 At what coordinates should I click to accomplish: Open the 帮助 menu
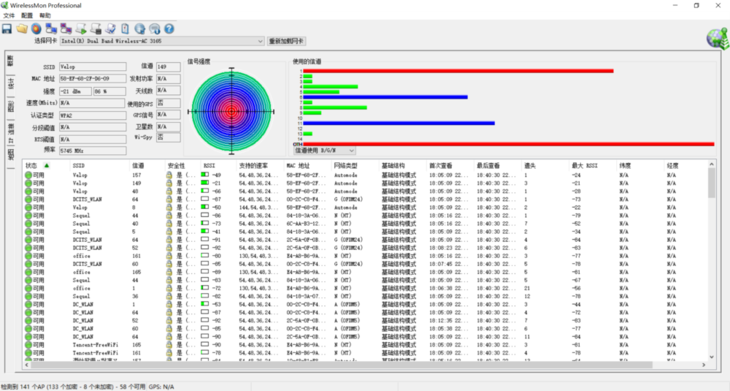pos(45,15)
